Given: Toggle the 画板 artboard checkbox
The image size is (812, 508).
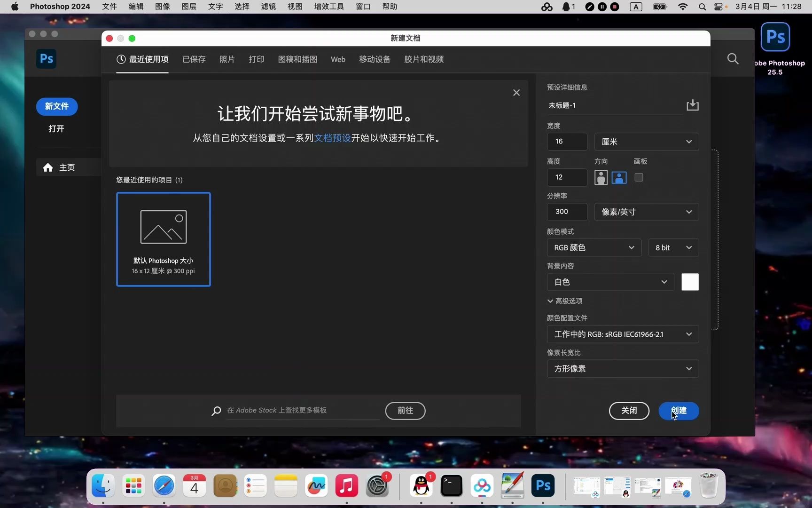Looking at the screenshot, I should point(639,177).
